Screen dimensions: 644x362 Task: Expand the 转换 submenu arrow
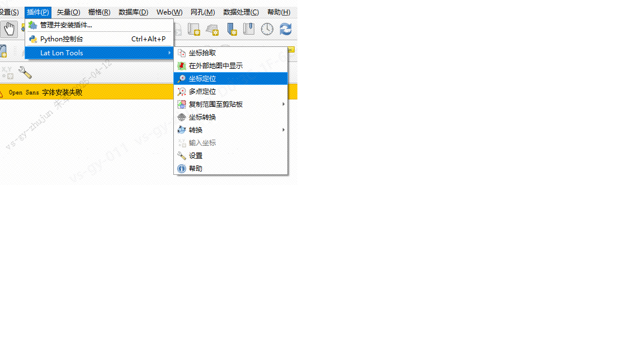[x=283, y=130]
